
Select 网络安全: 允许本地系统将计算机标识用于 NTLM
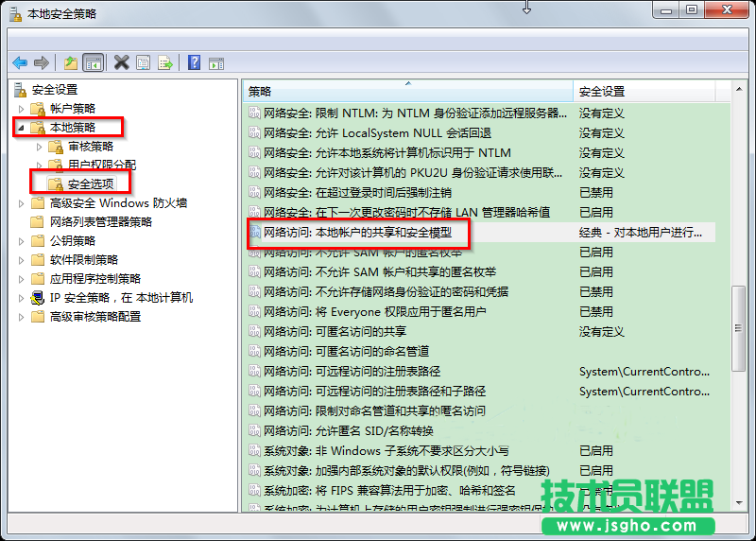387,153
